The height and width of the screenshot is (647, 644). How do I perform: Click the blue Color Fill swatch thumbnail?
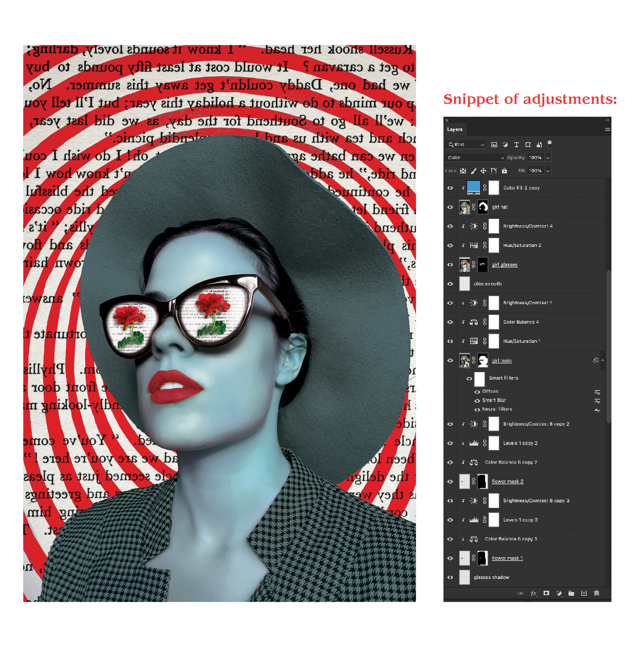473,187
